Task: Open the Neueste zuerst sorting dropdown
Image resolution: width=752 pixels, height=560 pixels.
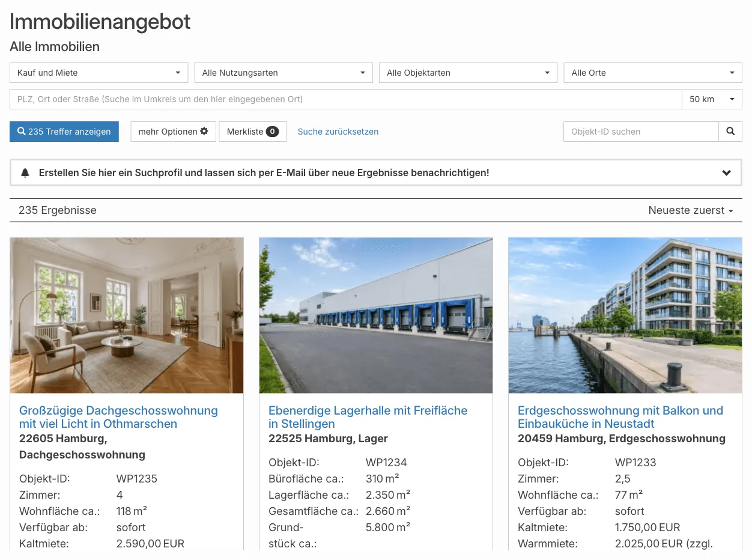Action: tap(691, 210)
